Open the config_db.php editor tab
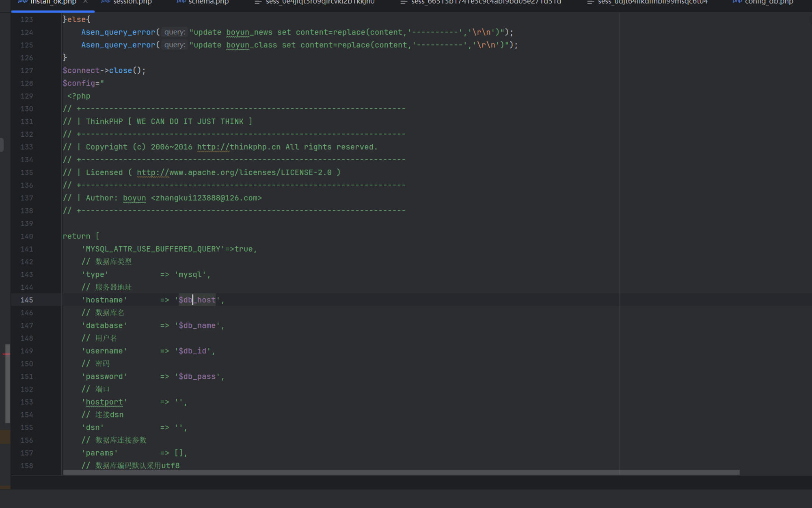This screenshot has width=812, height=508. tap(763, 2)
